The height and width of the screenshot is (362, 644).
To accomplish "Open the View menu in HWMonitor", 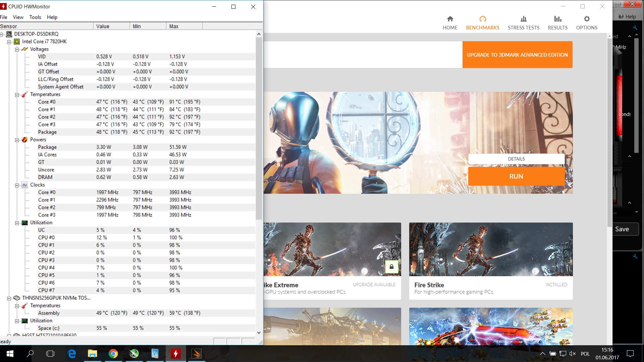I will pyautogui.click(x=18, y=17).
